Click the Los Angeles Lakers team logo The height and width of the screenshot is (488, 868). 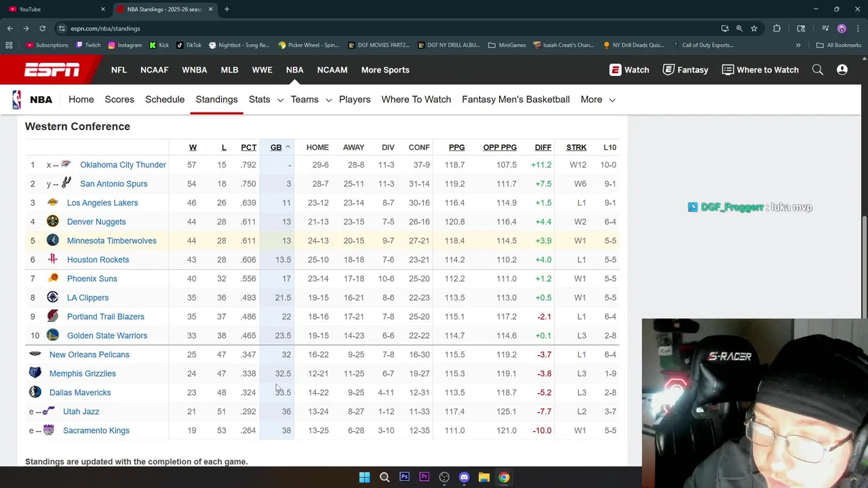pos(53,203)
